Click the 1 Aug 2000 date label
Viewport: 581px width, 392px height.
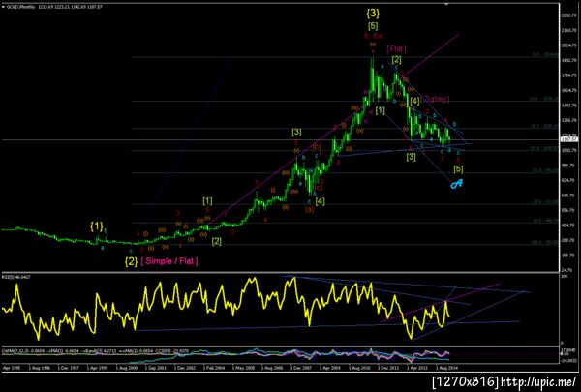point(127,369)
